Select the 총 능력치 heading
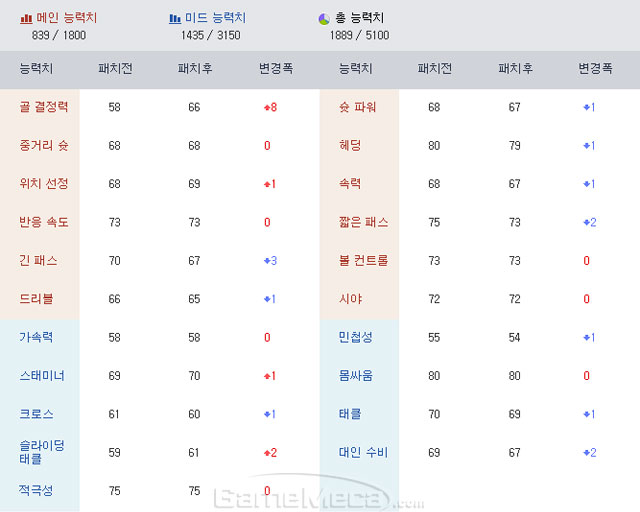The image size is (640, 512). (360, 18)
